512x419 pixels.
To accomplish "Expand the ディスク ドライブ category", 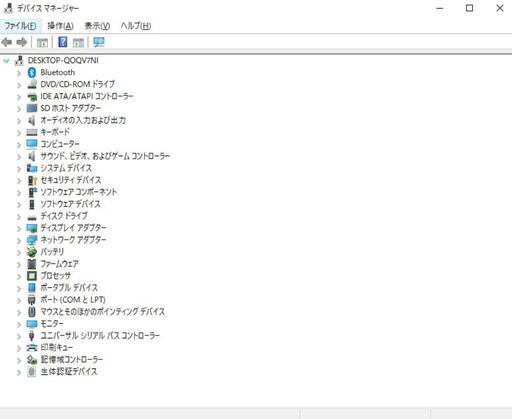I will pos(19,216).
